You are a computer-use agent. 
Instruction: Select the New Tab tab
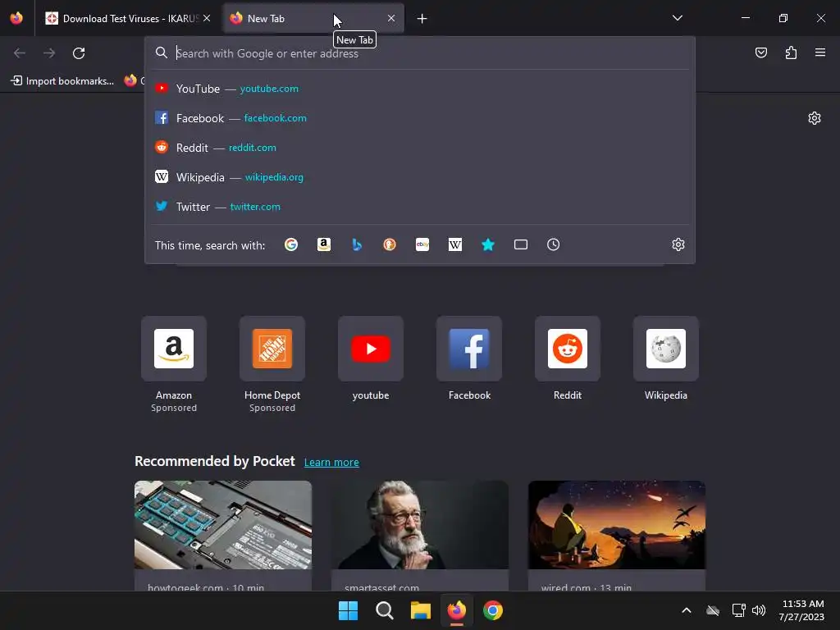[313, 18]
